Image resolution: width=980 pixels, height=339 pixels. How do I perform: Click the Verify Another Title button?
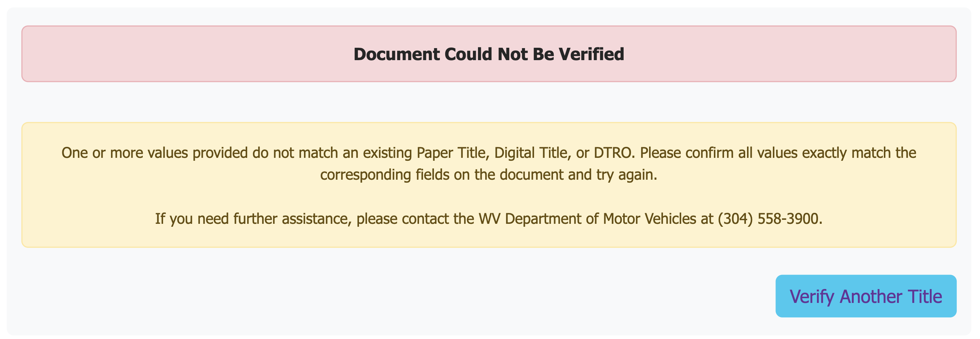pyautogui.click(x=866, y=296)
